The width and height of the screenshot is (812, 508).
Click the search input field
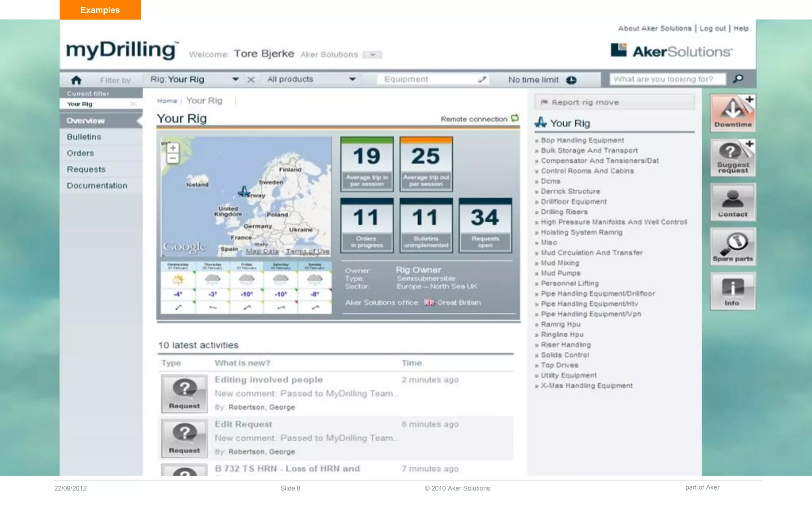point(667,79)
